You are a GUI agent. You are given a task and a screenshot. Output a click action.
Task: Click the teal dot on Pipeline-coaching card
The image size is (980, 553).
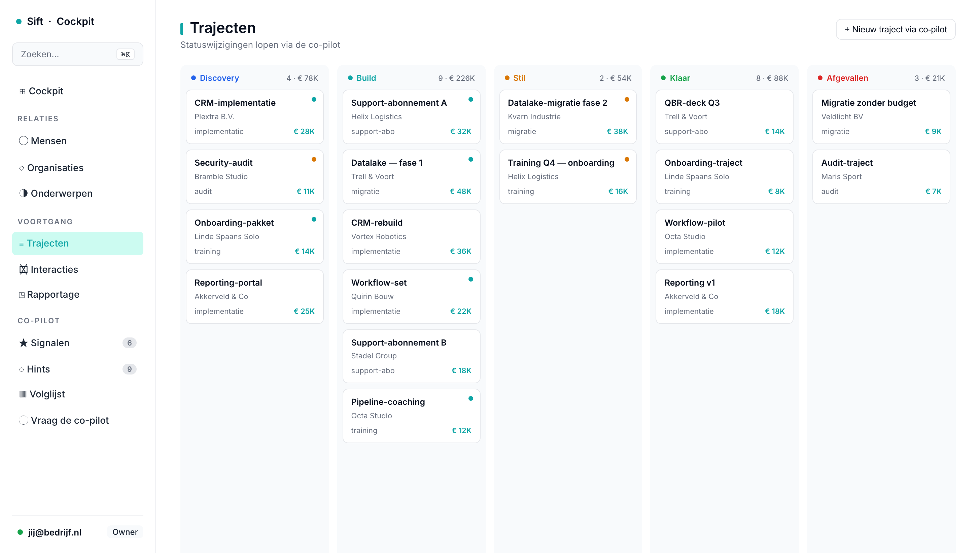pos(470,399)
